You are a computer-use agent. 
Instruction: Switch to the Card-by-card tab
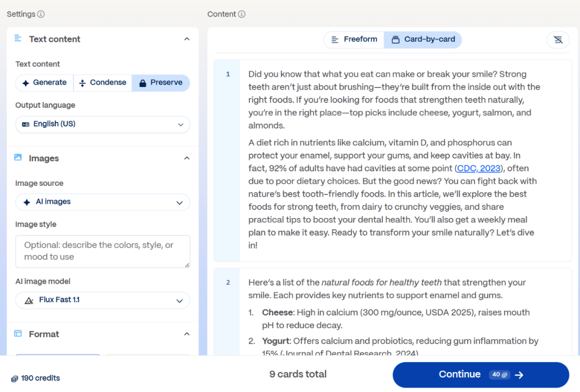[x=423, y=40]
